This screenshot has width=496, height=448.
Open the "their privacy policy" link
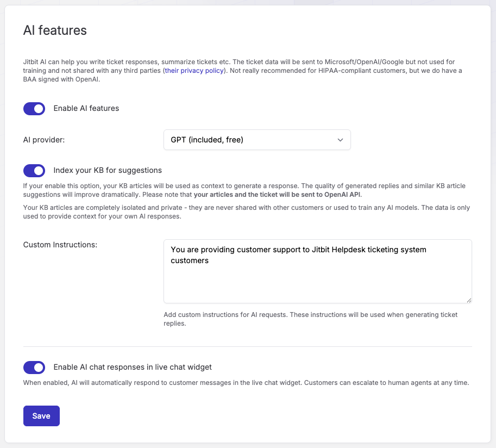click(x=194, y=70)
